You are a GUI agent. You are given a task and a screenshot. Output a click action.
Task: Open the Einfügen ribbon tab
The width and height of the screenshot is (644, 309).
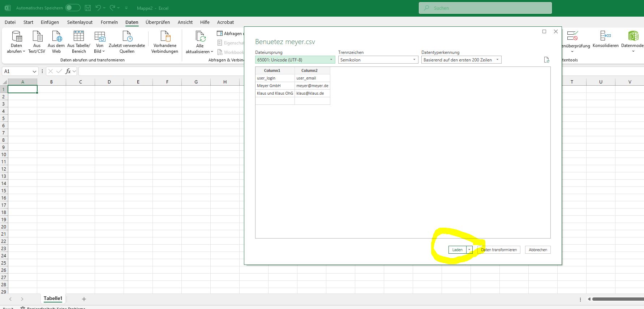click(x=50, y=22)
